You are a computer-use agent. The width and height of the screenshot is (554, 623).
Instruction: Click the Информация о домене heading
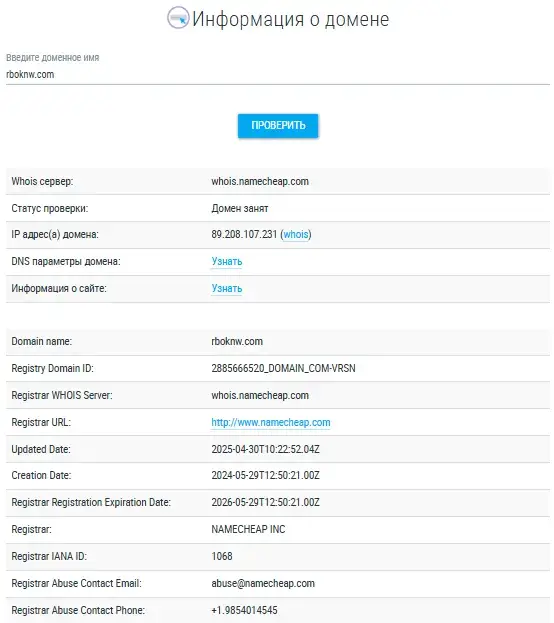point(291,19)
